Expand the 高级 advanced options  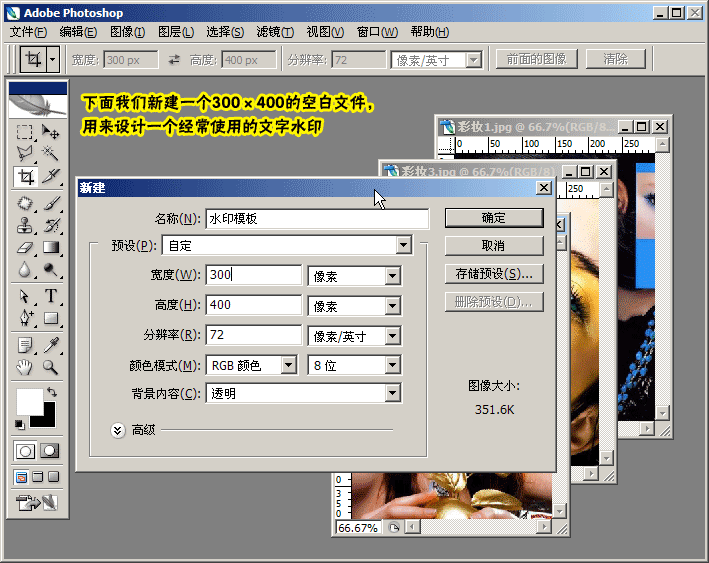118,430
